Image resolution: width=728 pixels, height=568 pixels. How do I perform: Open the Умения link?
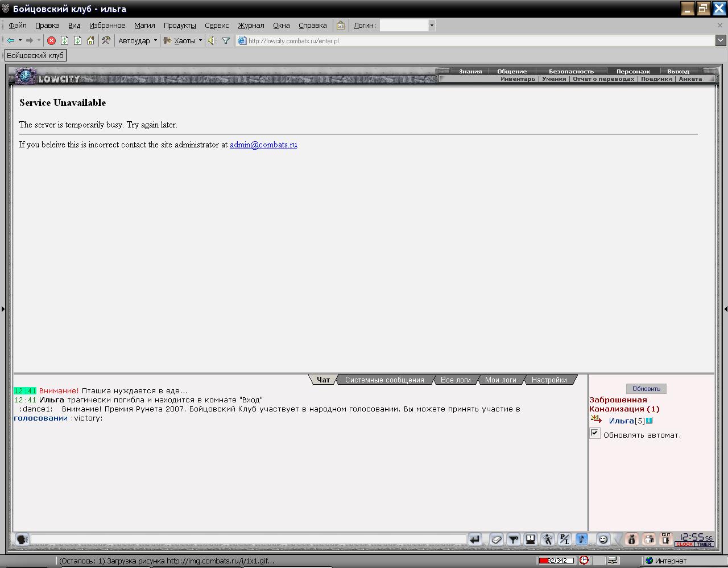click(x=554, y=79)
